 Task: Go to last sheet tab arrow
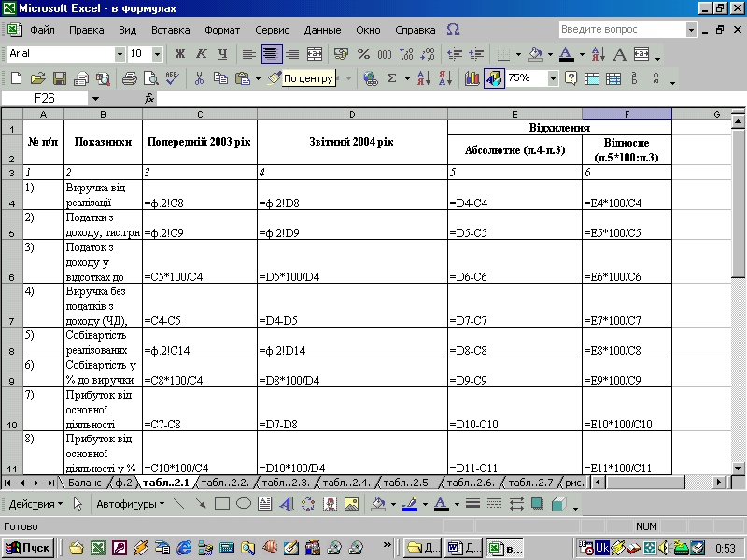pyautogui.click(x=50, y=483)
